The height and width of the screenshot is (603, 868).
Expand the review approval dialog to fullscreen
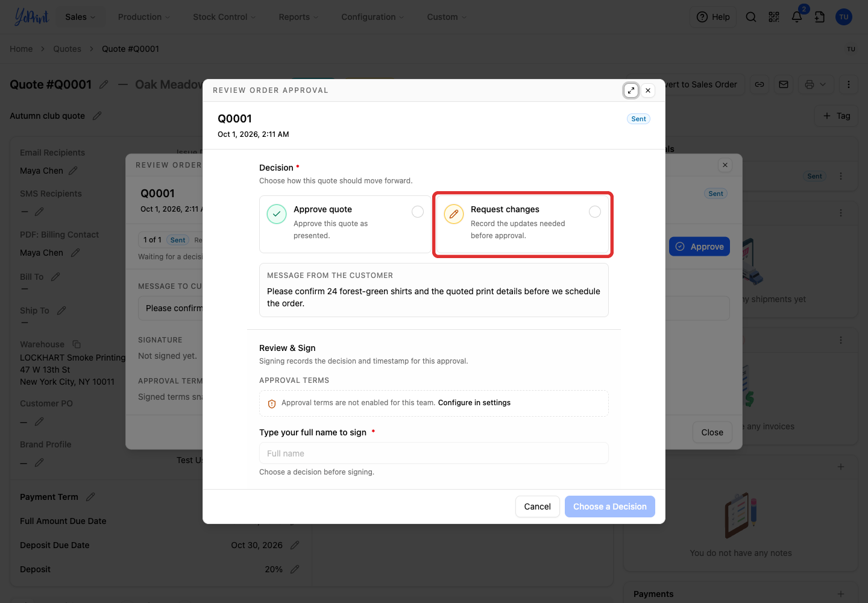(631, 90)
